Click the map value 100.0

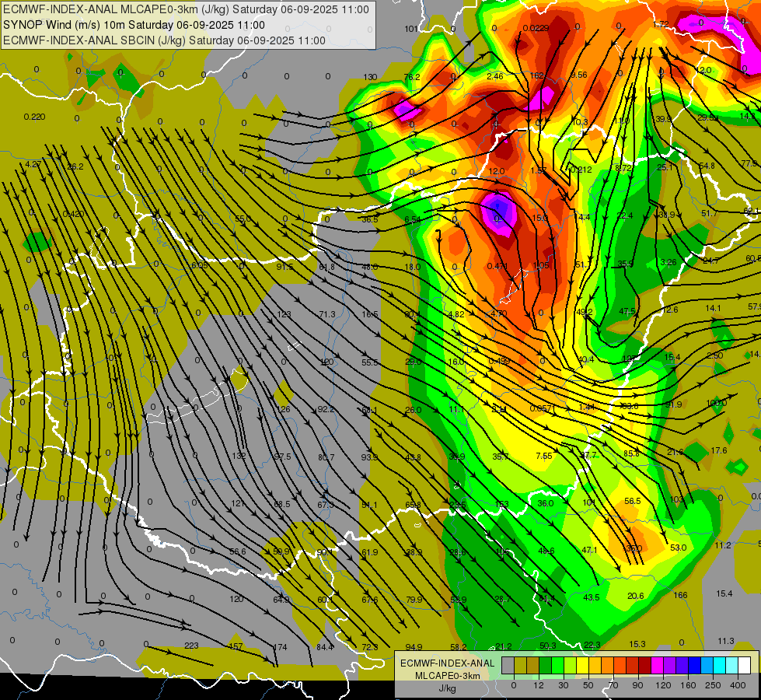point(717,403)
